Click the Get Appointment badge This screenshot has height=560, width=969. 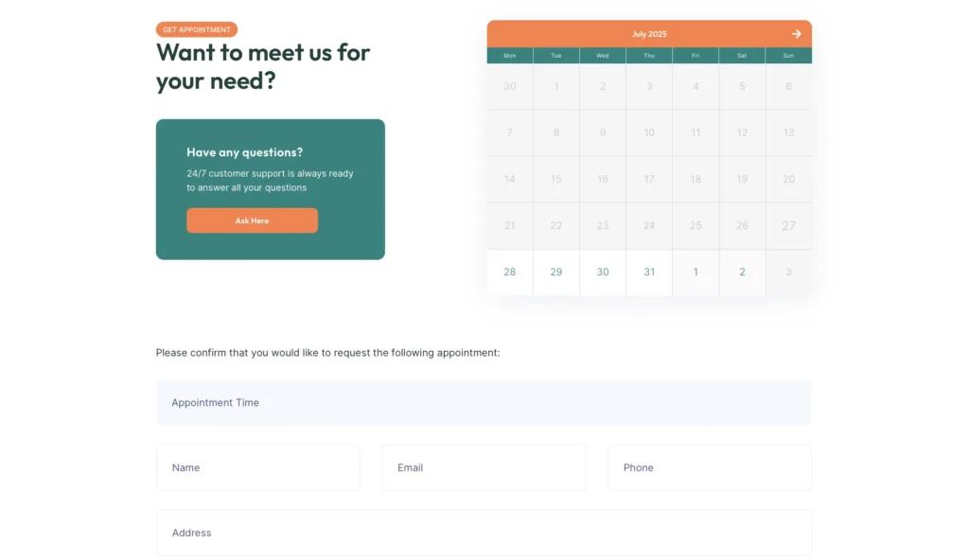tap(197, 29)
